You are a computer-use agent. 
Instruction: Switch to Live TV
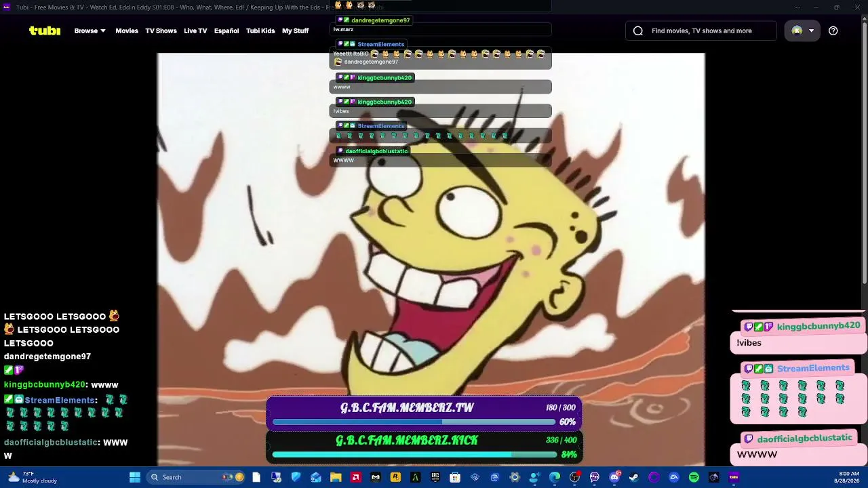tap(195, 30)
